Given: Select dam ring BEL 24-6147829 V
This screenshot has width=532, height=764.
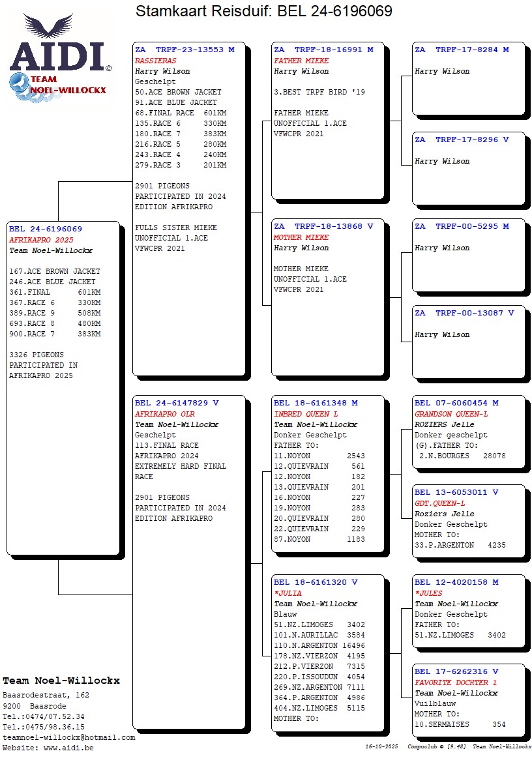Looking at the screenshot, I should [x=177, y=404].
